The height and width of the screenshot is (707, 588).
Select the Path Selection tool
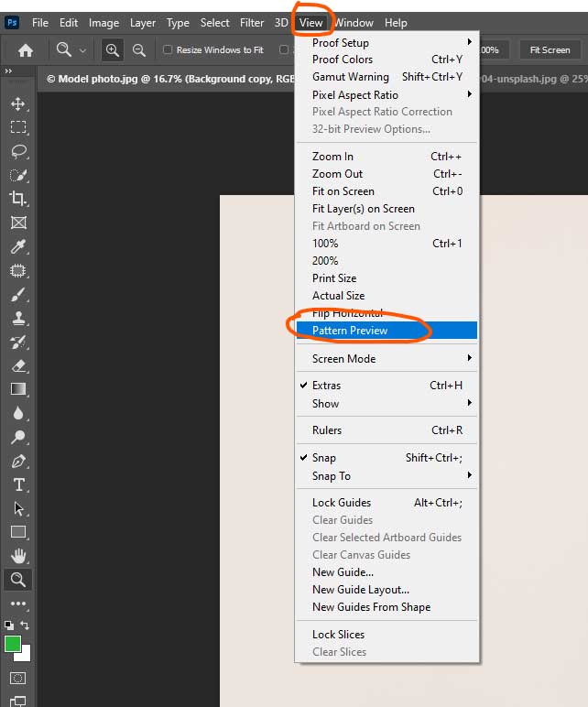tap(18, 508)
